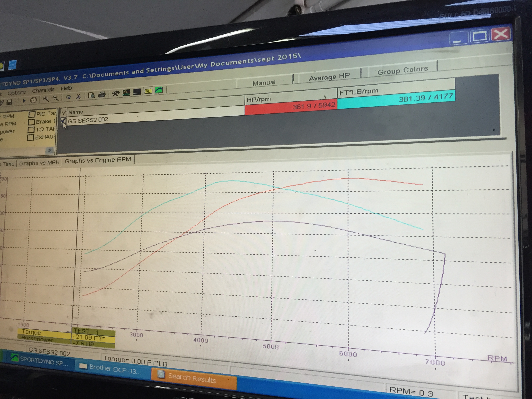
Task: Click the HP/rpm column label
Action: pos(259,99)
